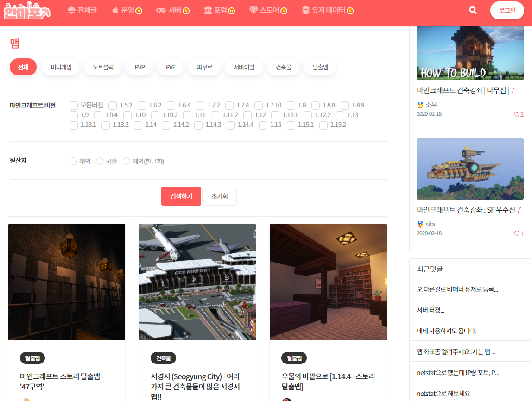
Task: Open the 포럼 menu
Action: (x=219, y=11)
